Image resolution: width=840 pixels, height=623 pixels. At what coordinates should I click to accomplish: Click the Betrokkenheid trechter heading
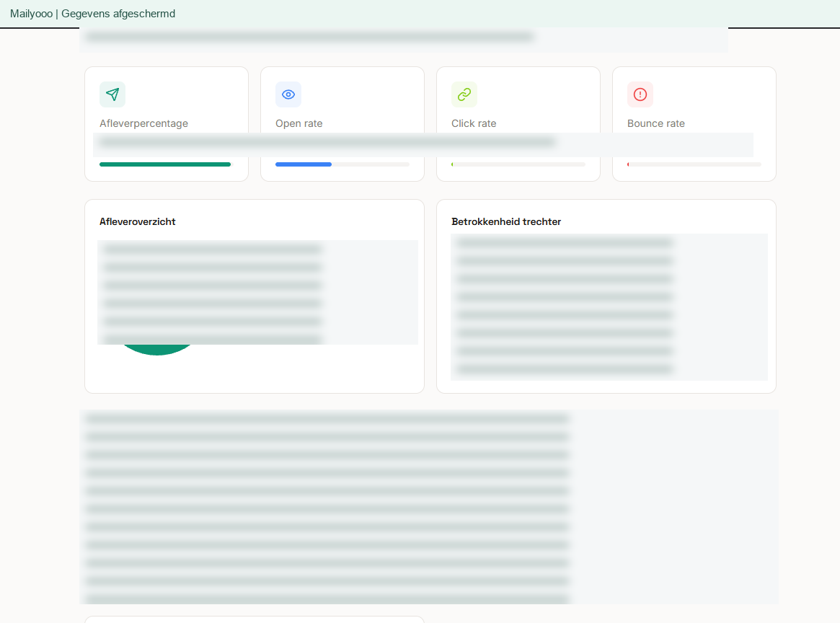pos(506,222)
